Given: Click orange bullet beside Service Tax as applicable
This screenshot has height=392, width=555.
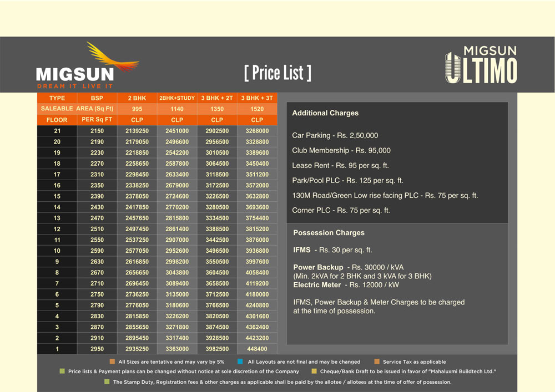Looking at the screenshot, I should pyautogui.click(x=377, y=362).
